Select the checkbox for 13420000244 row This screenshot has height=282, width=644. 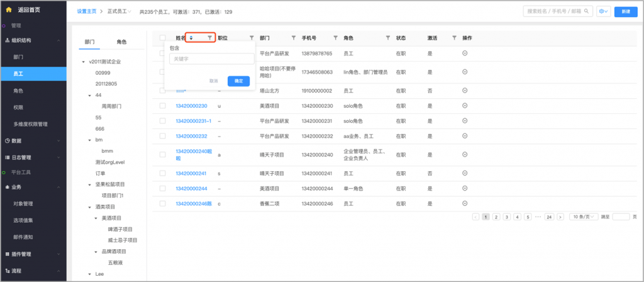(x=163, y=188)
